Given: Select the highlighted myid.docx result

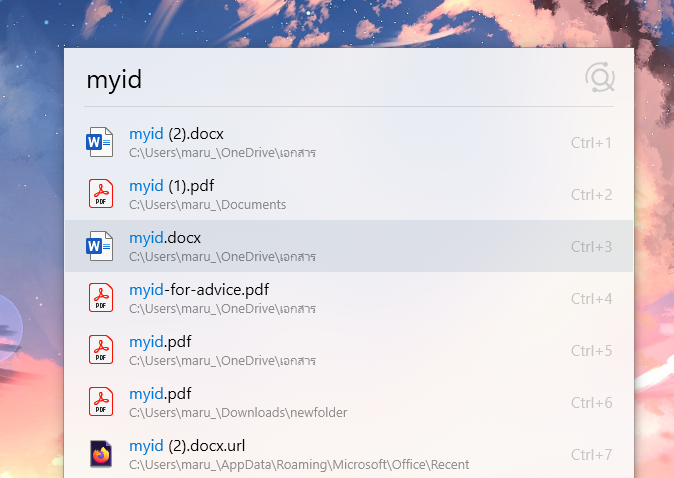Looking at the screenshot, I should coord(349,246).
